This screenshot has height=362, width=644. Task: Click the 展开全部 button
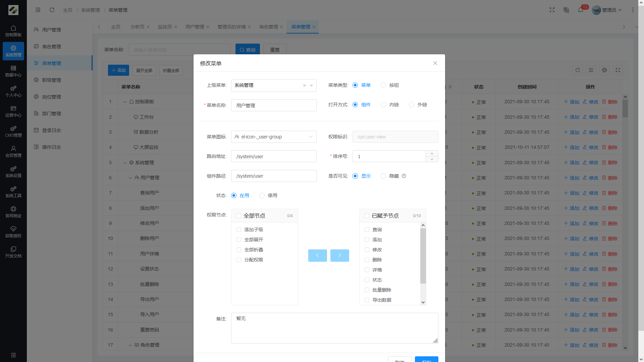click(144, 70)
